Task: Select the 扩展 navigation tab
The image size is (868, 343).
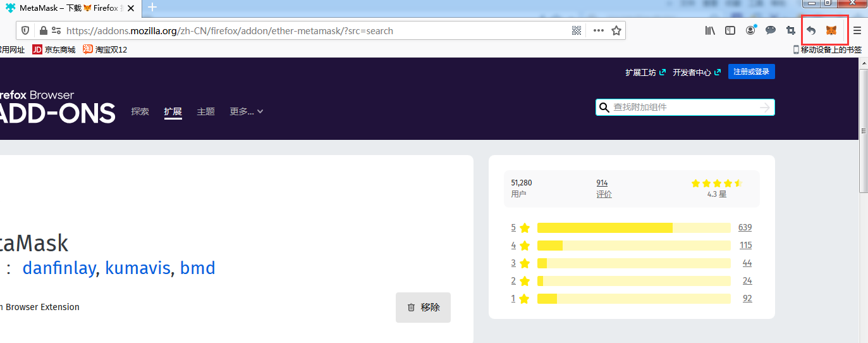Action: pyautogui.click(x=173, y=112)
